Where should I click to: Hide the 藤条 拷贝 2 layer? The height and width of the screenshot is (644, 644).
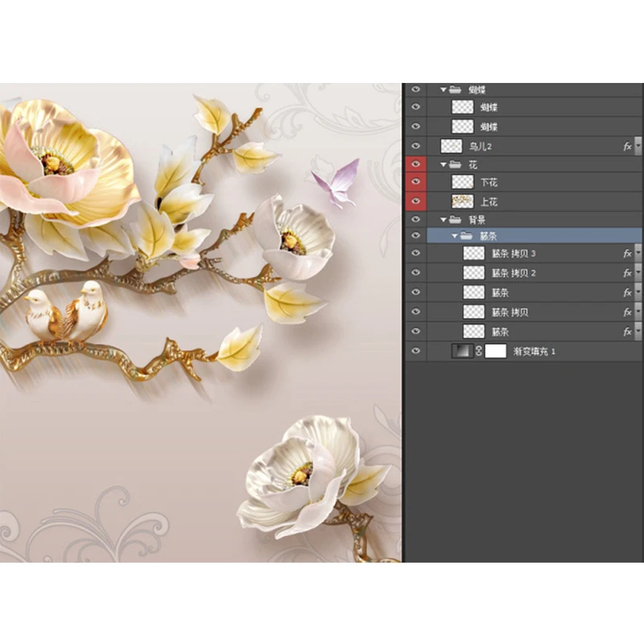(x=415, y=272)
